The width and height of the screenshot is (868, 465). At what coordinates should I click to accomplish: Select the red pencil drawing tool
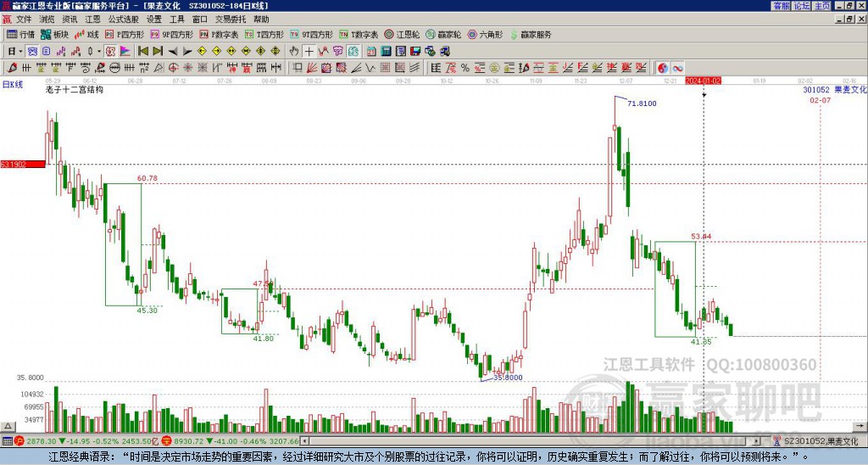pyautogui.click(x=12, y=68)
